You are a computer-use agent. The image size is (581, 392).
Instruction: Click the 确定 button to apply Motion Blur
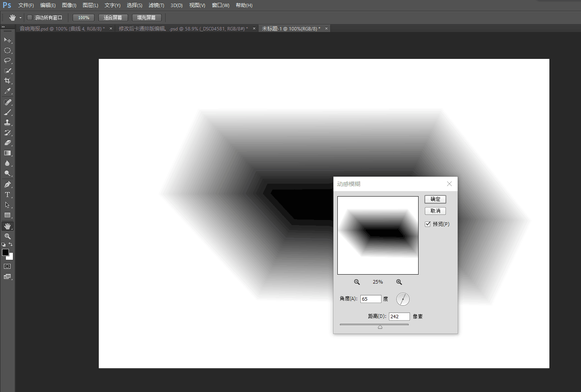(x=435, y=199)
